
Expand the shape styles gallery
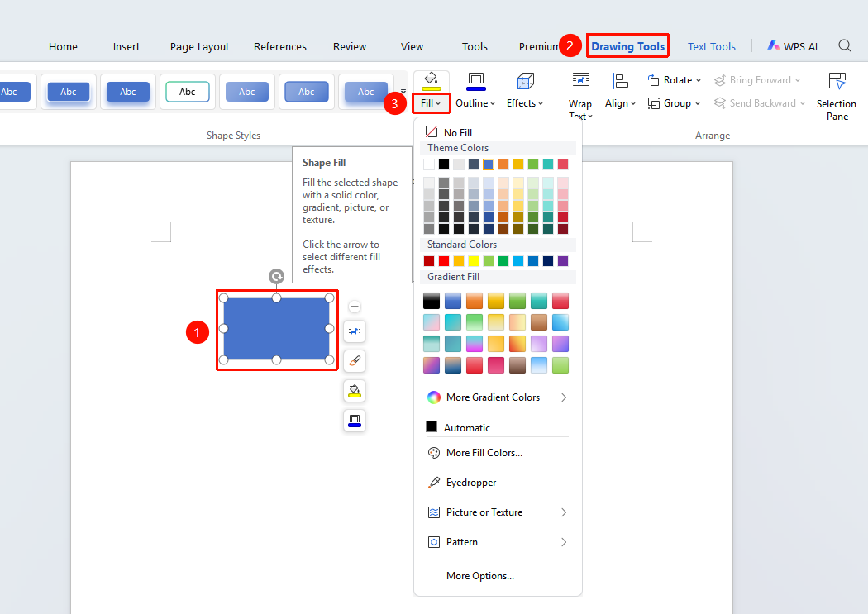[x=403, y=92]
